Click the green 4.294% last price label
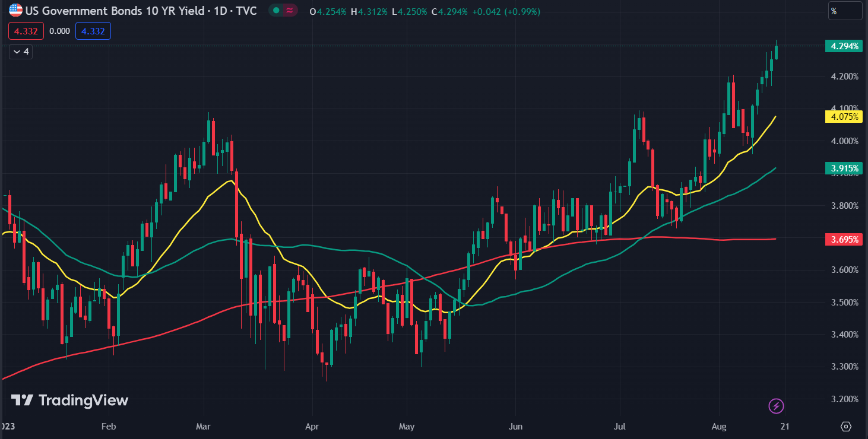 [x=844, y=46]
